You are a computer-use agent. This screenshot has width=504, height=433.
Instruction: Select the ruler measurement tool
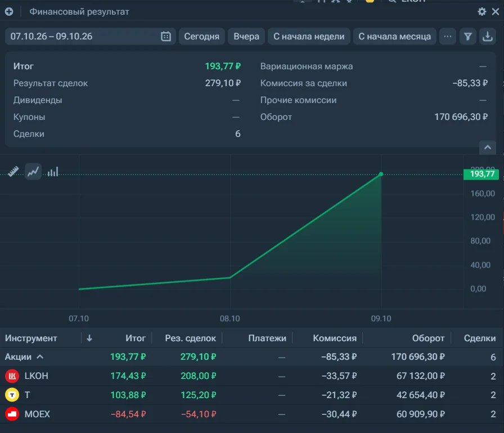(x=13, y=172)
